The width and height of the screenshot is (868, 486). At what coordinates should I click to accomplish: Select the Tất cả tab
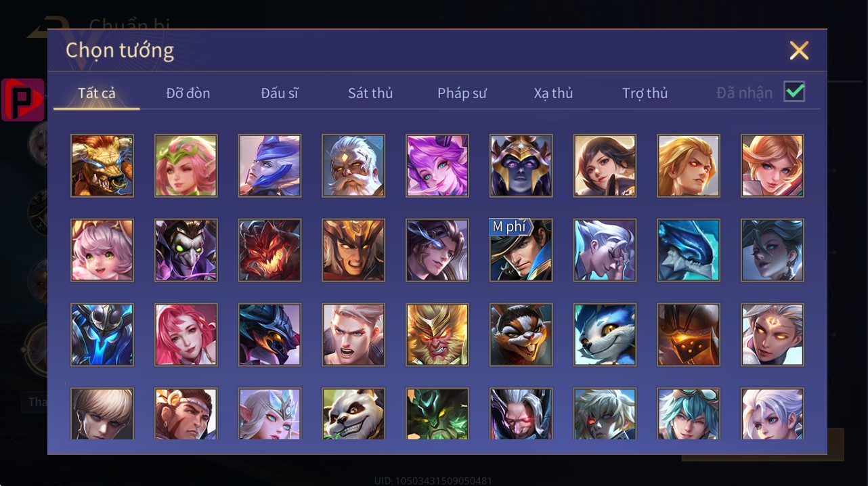(x=97, y=93)
